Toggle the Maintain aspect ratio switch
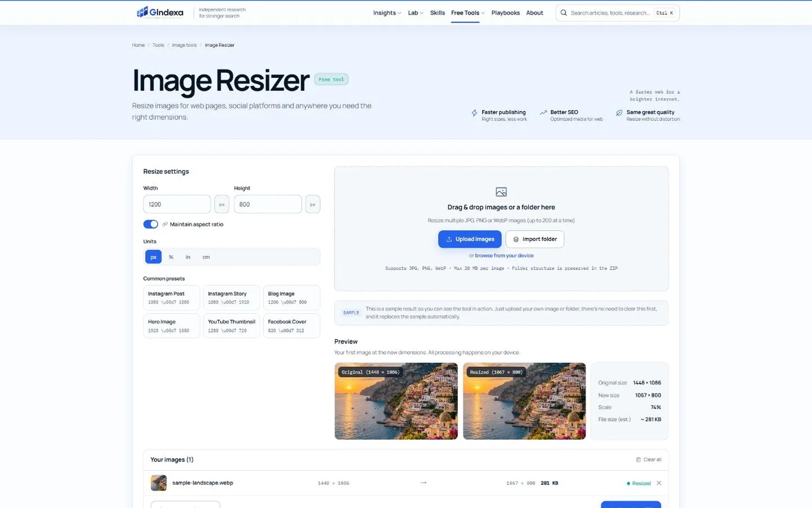The image size is (812, 508). point(151,224)
